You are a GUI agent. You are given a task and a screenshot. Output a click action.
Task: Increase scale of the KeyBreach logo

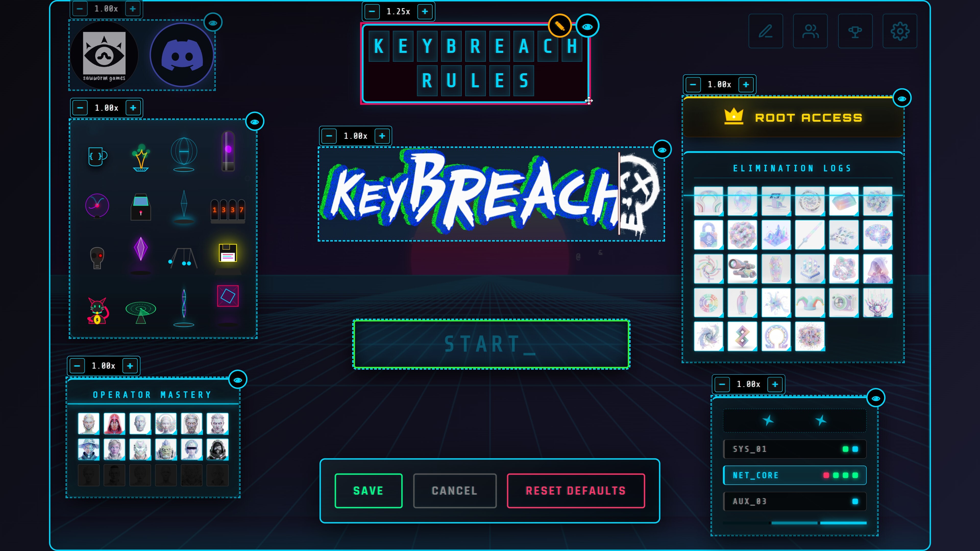(382, 136)
